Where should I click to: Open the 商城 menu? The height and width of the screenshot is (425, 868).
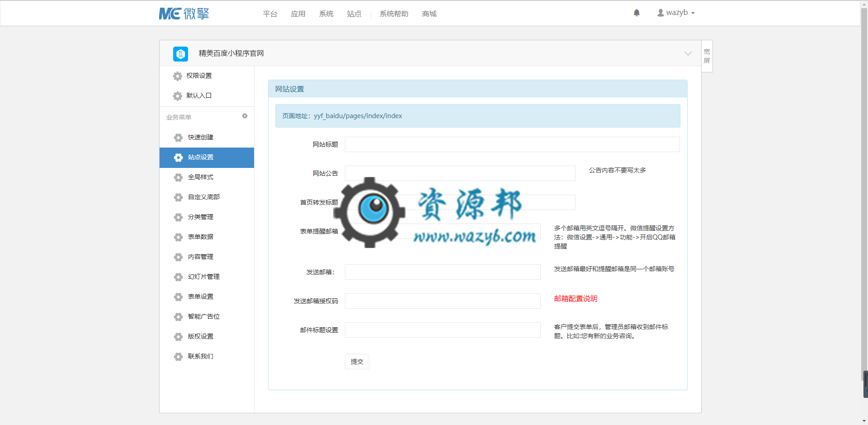[x=429, y=14]
